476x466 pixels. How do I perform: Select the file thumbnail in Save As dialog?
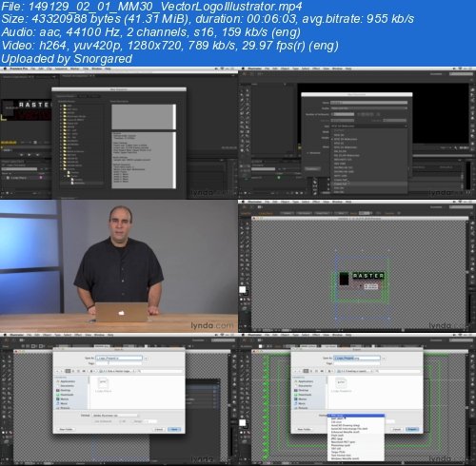[103, 383]
